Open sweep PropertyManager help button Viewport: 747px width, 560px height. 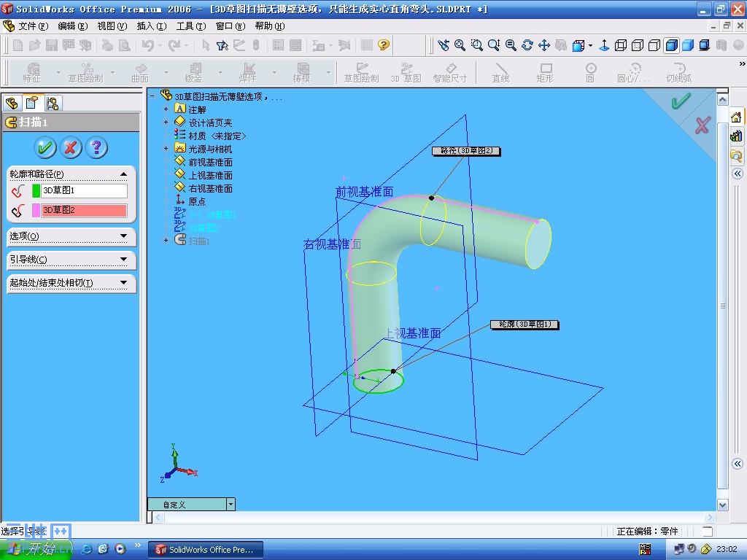(96, 147)
